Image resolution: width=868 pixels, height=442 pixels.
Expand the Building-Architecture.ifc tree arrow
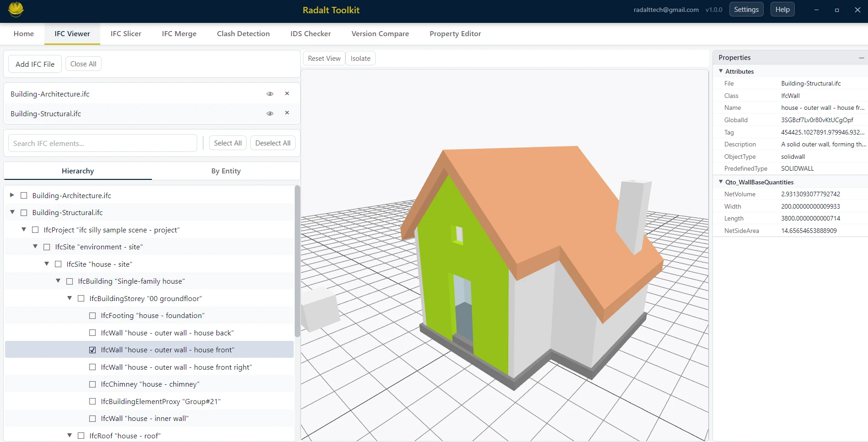11,195
